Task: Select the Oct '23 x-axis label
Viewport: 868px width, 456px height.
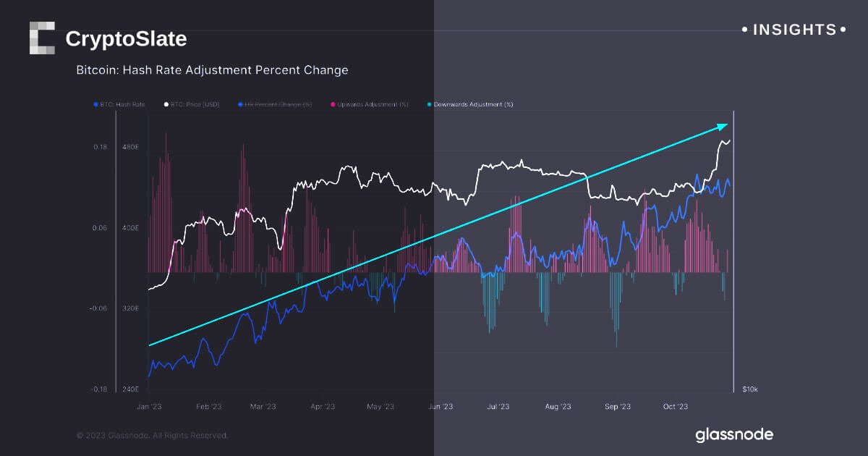Action: [674, 407]
